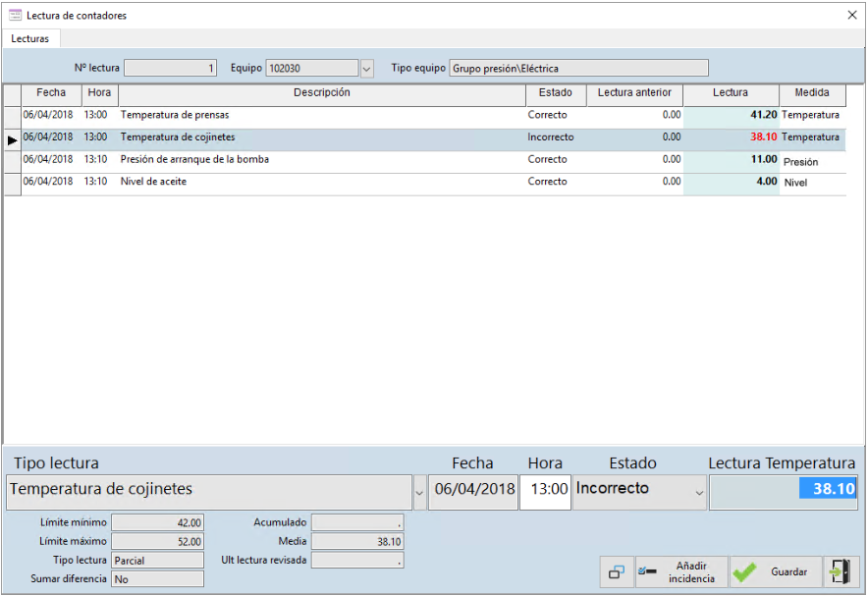Click the row selector of Temperatura de prensas

pos(12,117)
